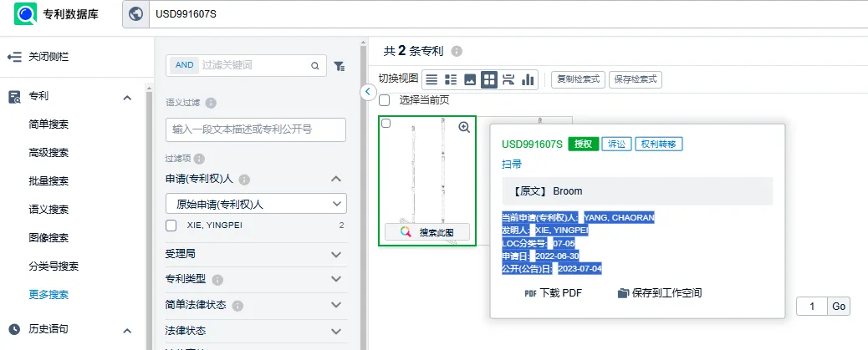Switch to the image view icon
Viewport: 868px width, 350px height.
point(470,79)
